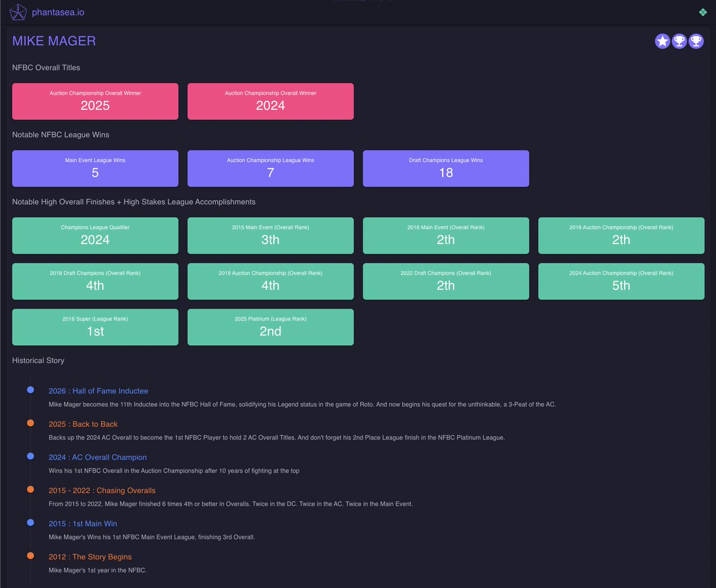Click the 'NFBC Overall Titles' section heading

coord(46,67)
